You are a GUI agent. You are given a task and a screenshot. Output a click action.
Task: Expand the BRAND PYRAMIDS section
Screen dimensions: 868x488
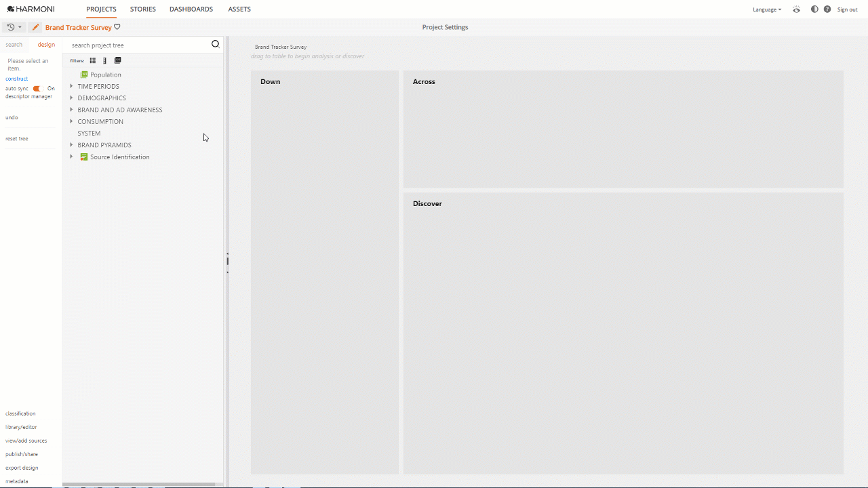(71, 144)
